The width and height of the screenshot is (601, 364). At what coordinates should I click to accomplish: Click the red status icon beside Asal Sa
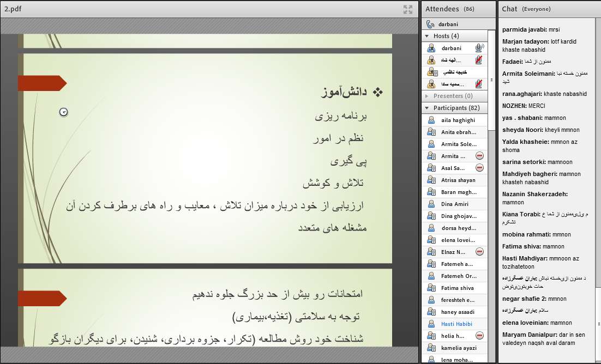(x=479, y=168)
